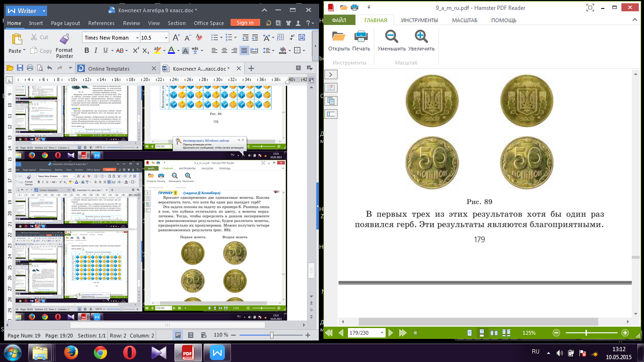Click PDF Reader zoom slider handle
Image resolution: width=644 pixels, height=362 pixels.
tap(586, 333)
